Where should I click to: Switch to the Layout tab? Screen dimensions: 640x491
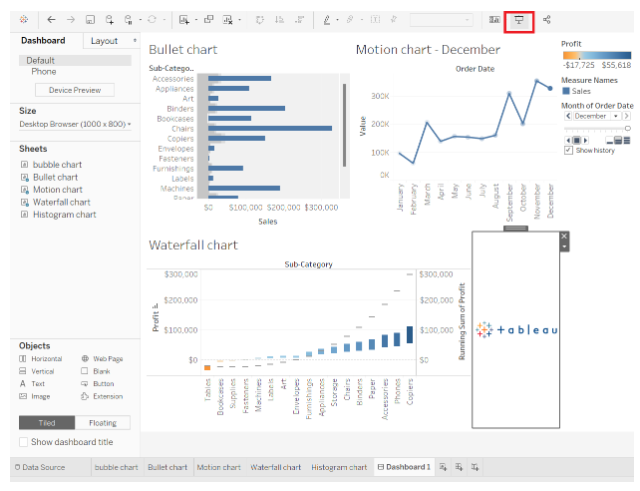(104, 41)
